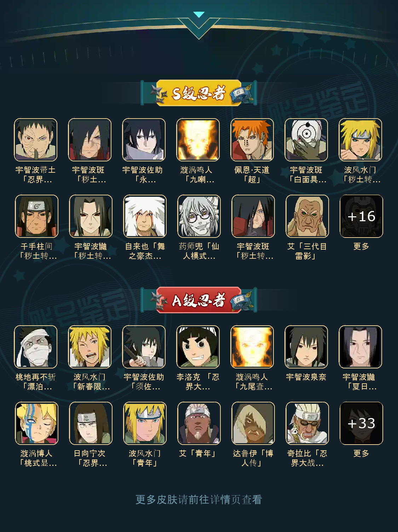398x532 pixels.
Task: Tap the 千手柱间 秽土转生 avatar
Action: click(x=36, y=216)
